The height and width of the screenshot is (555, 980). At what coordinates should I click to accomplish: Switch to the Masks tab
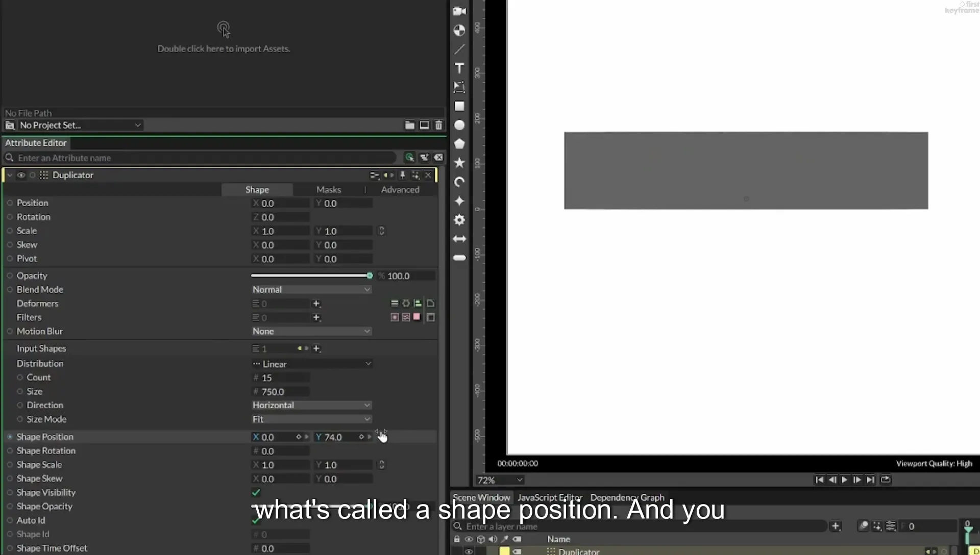tap(328, 189)
